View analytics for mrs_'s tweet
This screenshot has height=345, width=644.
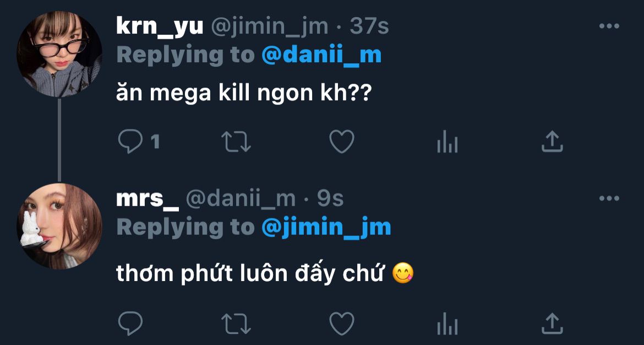pos(447,324)
